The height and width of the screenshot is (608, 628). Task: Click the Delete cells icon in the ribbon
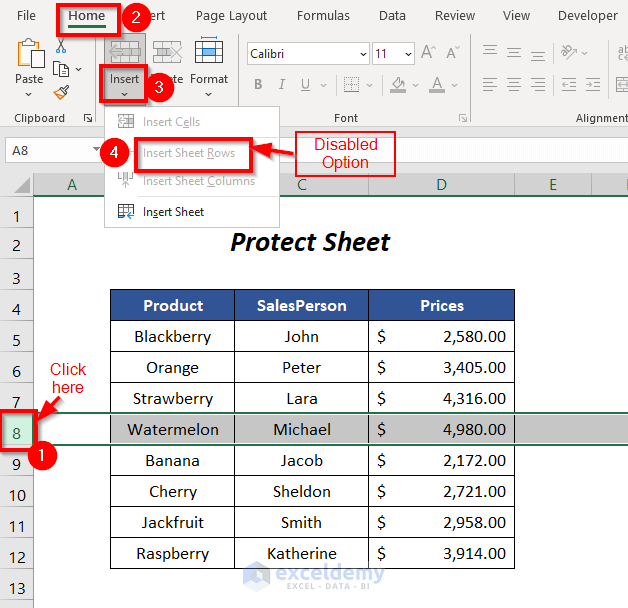click(x=167, y=52)
